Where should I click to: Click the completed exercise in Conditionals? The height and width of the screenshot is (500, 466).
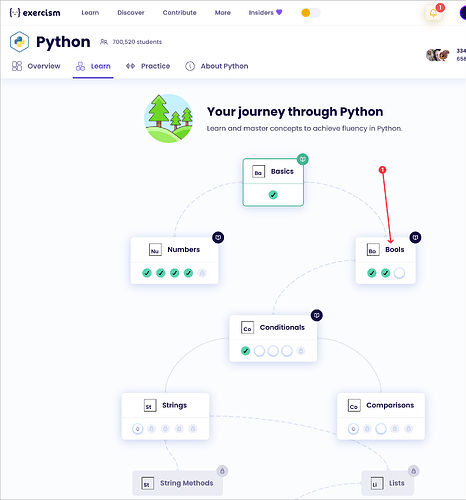tap(245, 351)
